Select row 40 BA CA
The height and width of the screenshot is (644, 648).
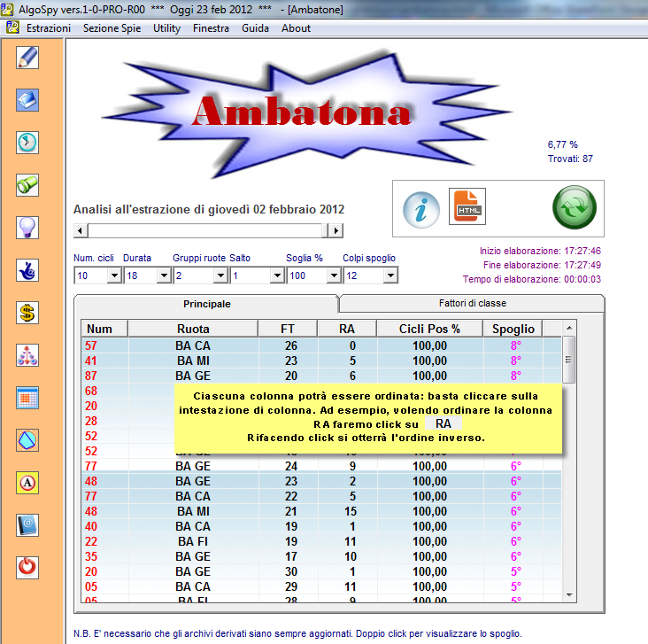pos(321,526)
